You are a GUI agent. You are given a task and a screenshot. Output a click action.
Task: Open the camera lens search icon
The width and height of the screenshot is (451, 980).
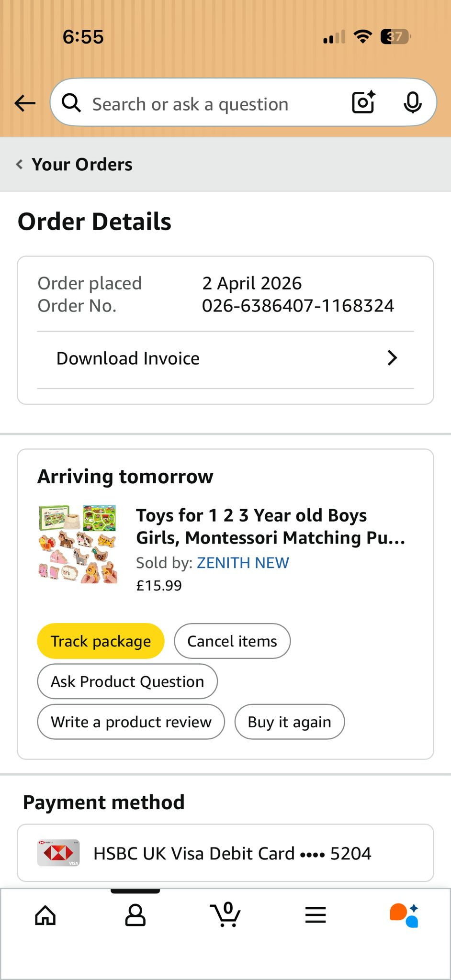[x=363, y=102]
